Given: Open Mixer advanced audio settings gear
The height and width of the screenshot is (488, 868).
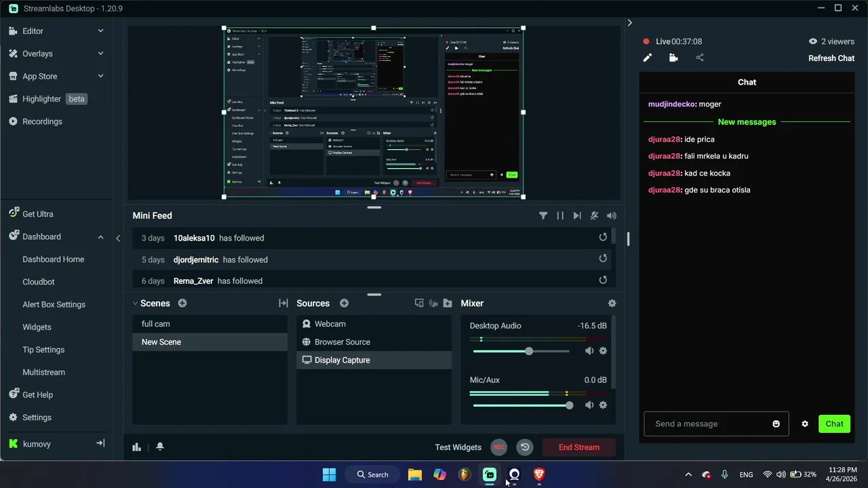Looking at the screenshot, I should [x=612, y=303].
